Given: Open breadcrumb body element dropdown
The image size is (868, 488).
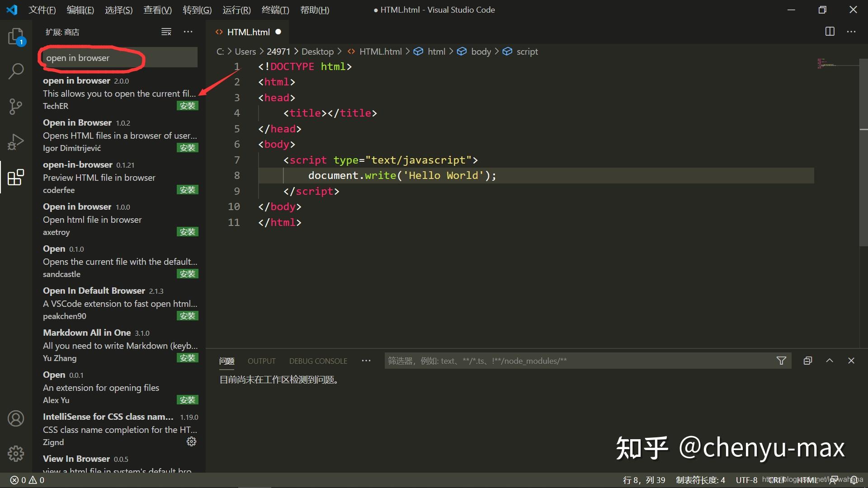Looking at the screenshot, I should 474,52.
